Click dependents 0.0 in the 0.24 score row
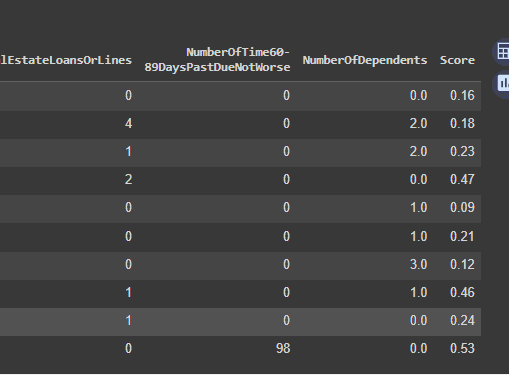This screenshot has height=375, width=509. (418, 321)
